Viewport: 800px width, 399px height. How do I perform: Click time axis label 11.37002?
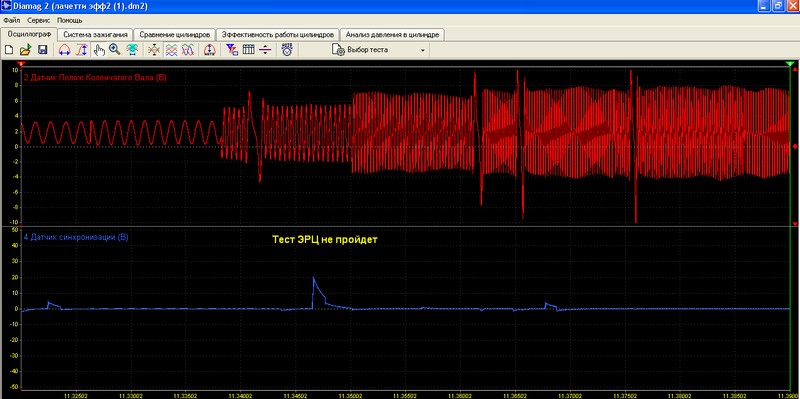[x=570, y=395]
